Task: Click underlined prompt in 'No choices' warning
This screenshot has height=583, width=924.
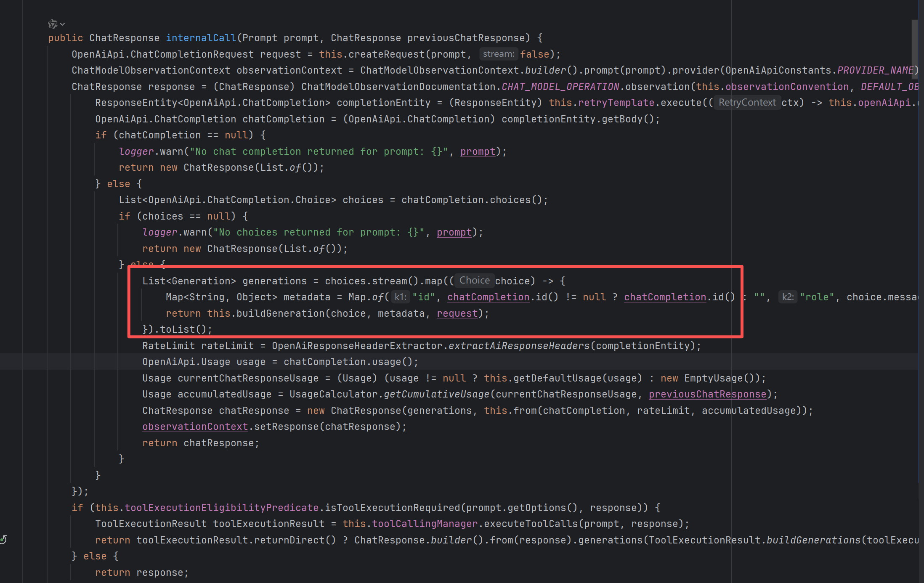Action: pos(454,232)
